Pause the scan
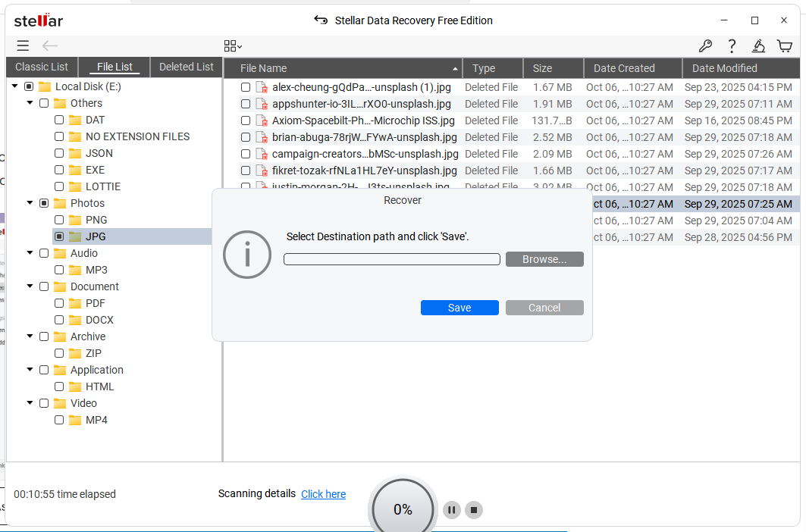This screenshot has width=806, height=532. [x=451, y=510]
